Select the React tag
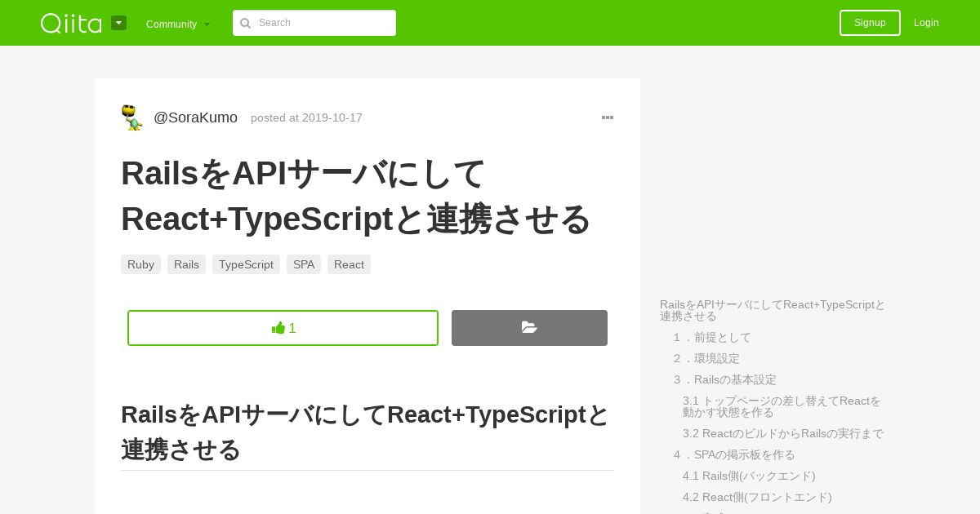The image size is (980, 514). (349, 264)
